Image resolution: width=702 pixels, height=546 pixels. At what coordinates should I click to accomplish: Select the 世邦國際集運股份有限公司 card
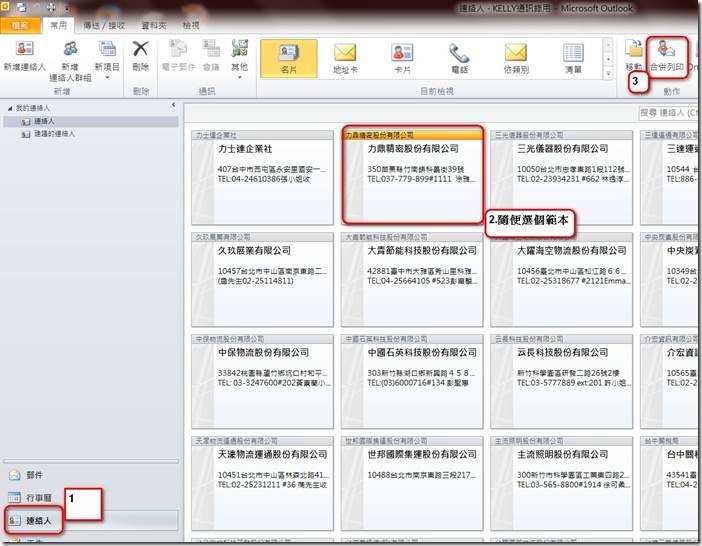pyautogui.click(x=412, y=483)
